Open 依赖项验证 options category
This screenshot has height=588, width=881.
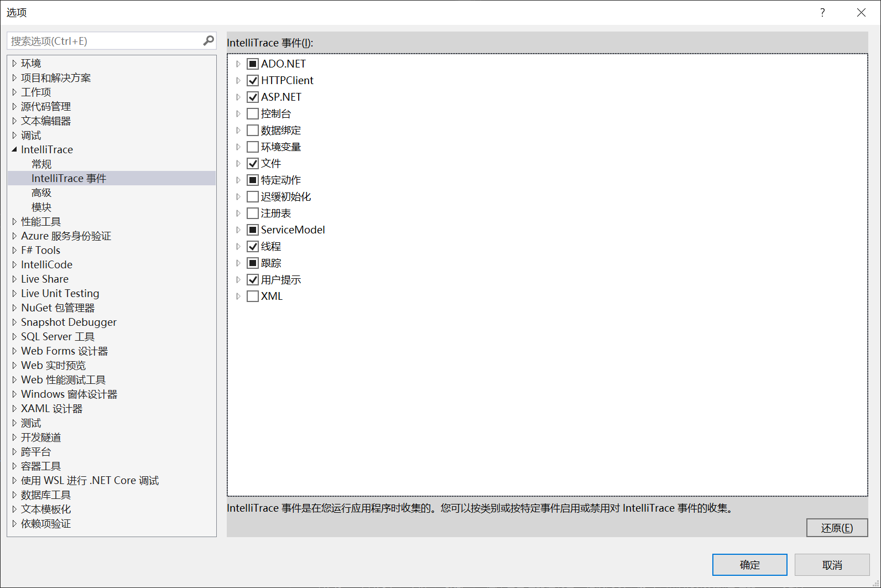click(x=46, y=523)
